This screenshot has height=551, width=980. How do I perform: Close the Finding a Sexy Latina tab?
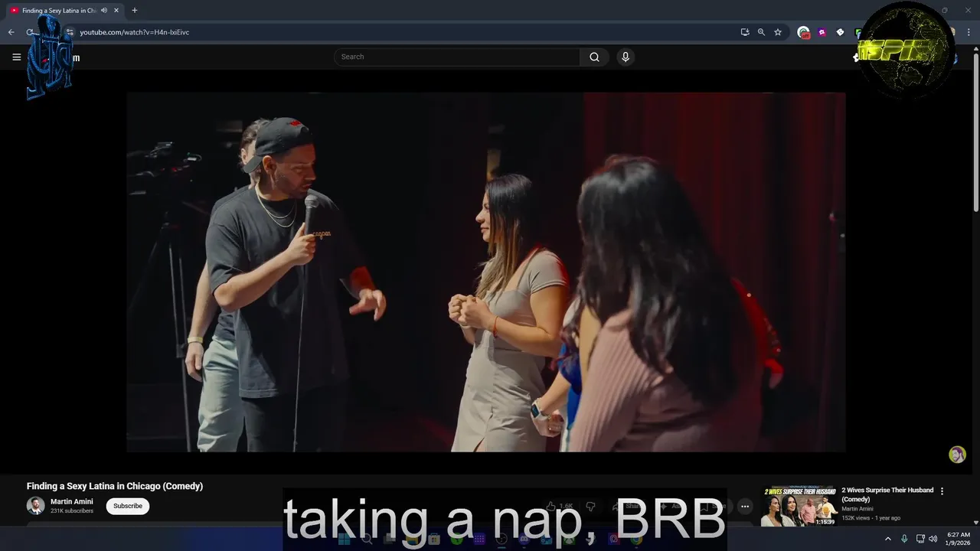116,11
